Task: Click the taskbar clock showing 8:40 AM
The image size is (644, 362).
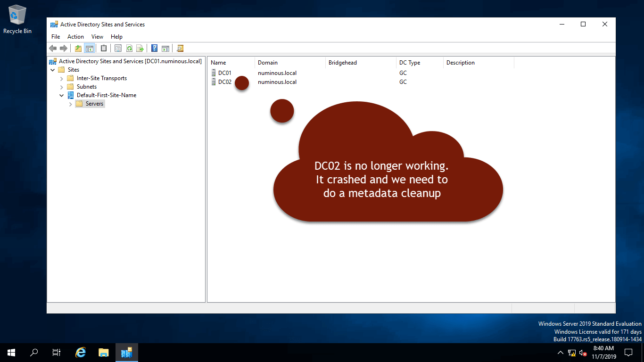Action: click(x=603, y=353)
